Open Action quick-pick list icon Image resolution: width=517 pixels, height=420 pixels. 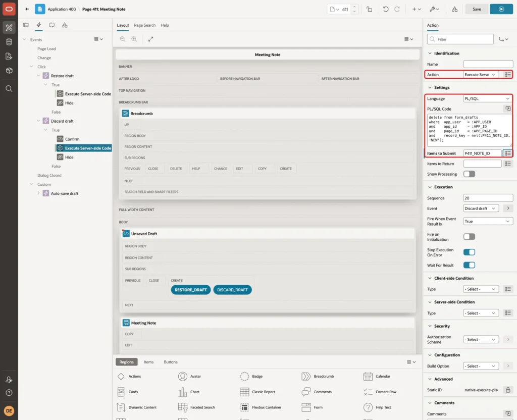pos(508,75)
